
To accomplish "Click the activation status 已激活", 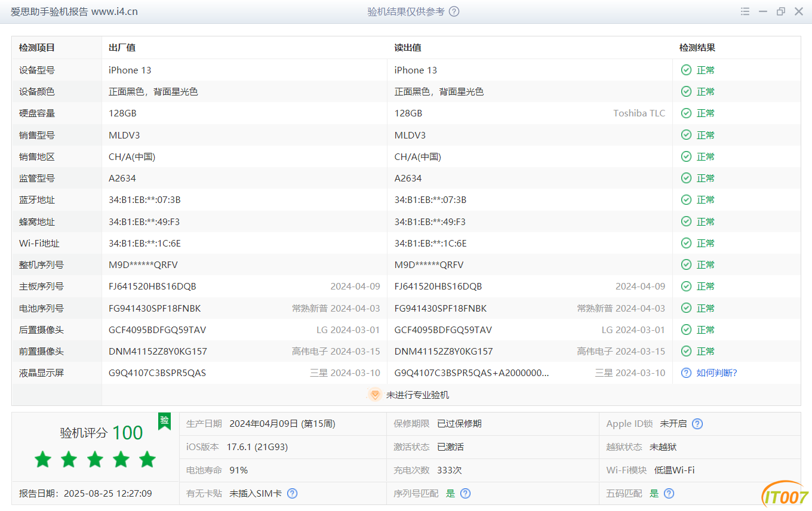I will (x=450, y=447).
